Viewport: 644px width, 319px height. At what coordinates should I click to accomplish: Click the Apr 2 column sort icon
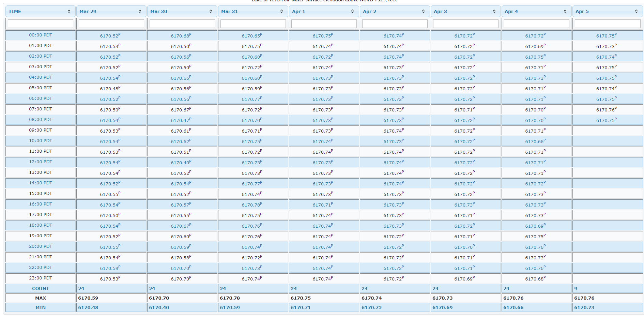(423, 12)
